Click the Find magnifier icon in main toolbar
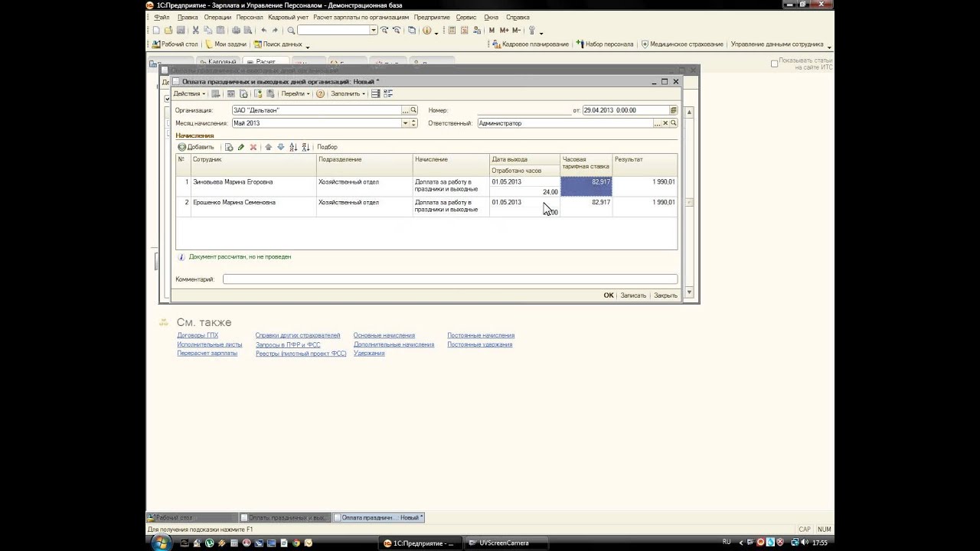 (x=291, y=31)
